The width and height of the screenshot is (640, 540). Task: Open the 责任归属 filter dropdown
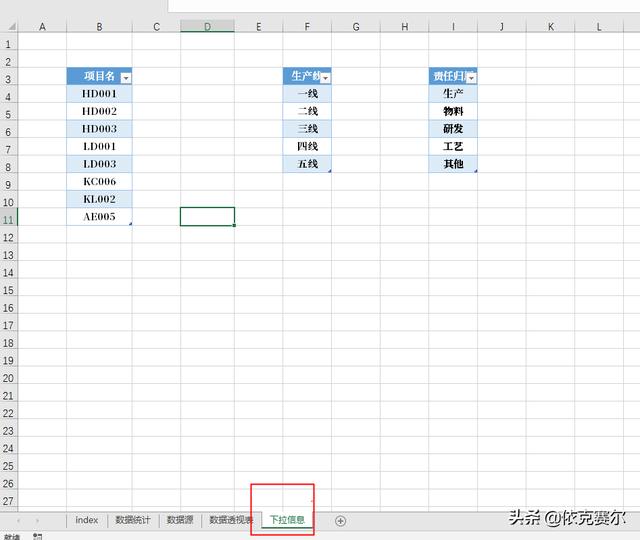tap(471, 77)
